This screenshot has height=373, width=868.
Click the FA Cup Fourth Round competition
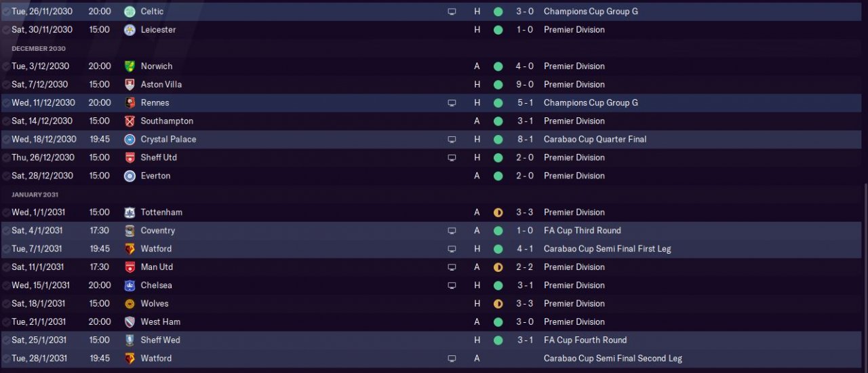pos(585,340)
